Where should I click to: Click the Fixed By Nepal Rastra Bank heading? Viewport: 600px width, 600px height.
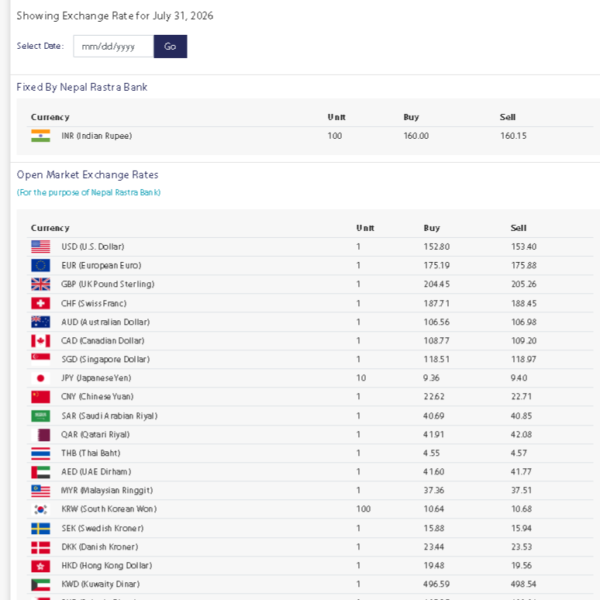(x=82, y=87)
